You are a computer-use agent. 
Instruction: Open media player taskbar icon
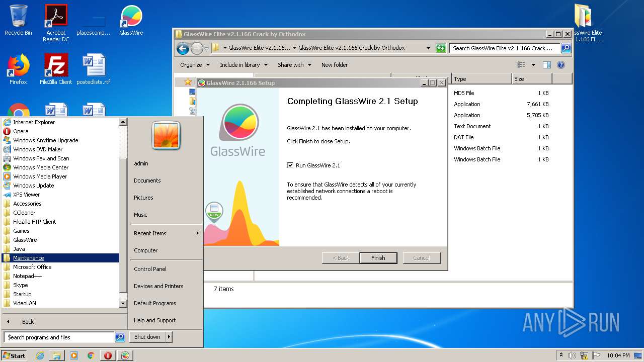(74, 355)
